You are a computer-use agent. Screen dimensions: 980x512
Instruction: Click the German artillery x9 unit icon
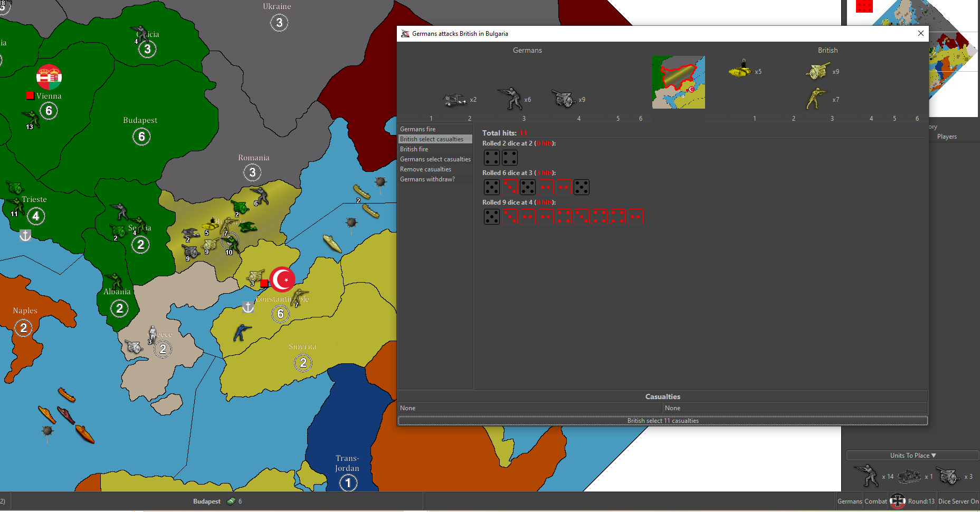click(563, 99)
